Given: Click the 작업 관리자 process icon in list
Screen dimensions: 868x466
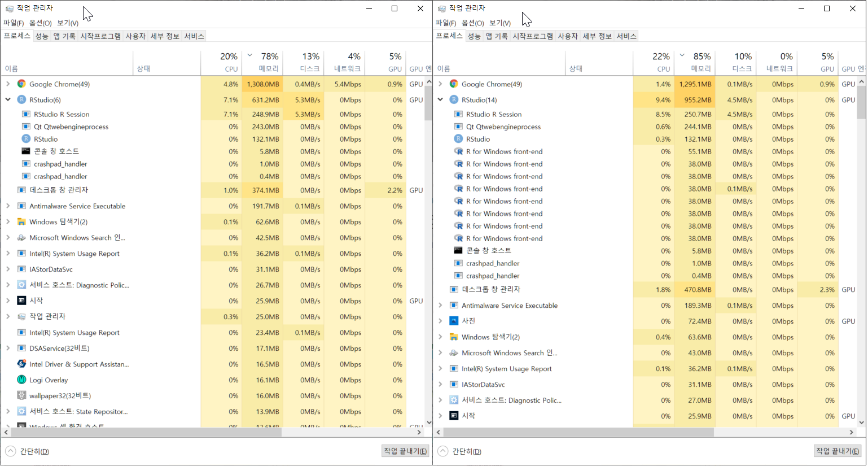Looking at the screenshot, I should point(21,317).
